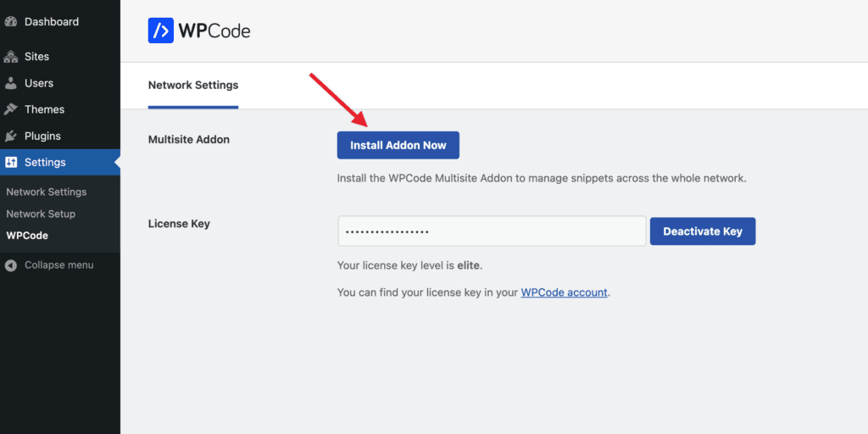868x434 pixels.
Task: Click the WPCode logo icon
Action: [x=160, y=31]
